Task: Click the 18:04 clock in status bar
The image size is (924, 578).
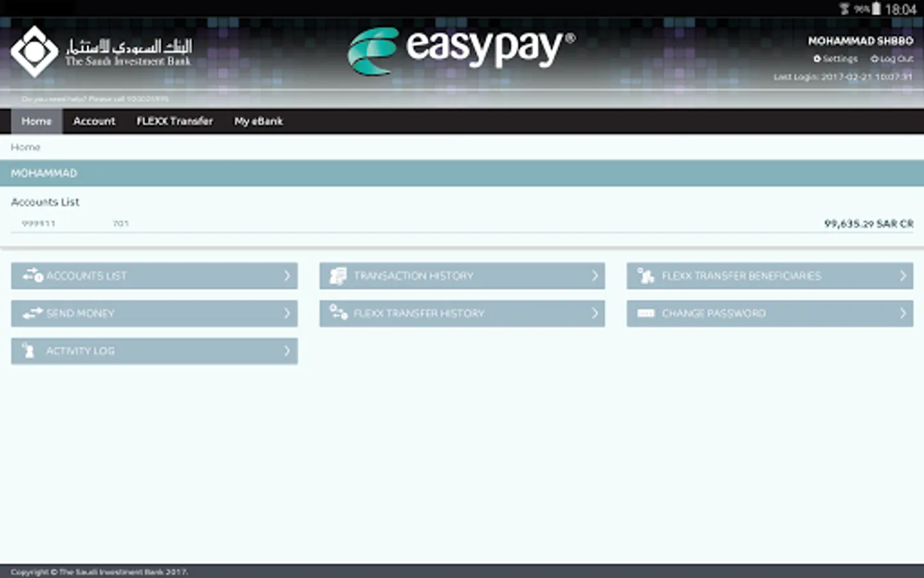Action: [x=901, y=10]
